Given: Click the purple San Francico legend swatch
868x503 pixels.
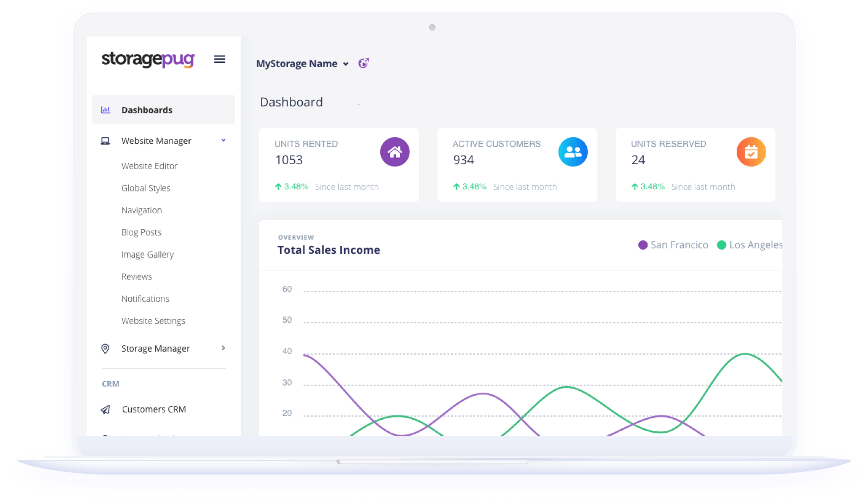Looking at the screenshot, I should tap(642, 245).
